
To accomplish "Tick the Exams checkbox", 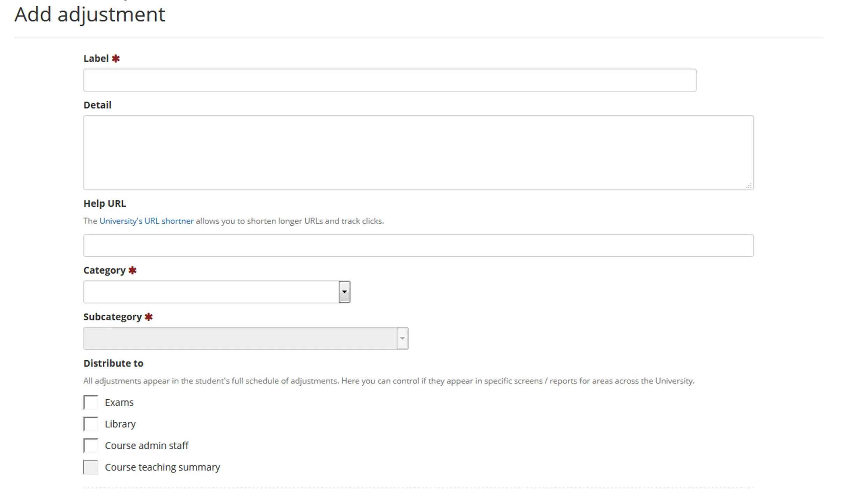I will pyautogui.click(x=91, y=402).
